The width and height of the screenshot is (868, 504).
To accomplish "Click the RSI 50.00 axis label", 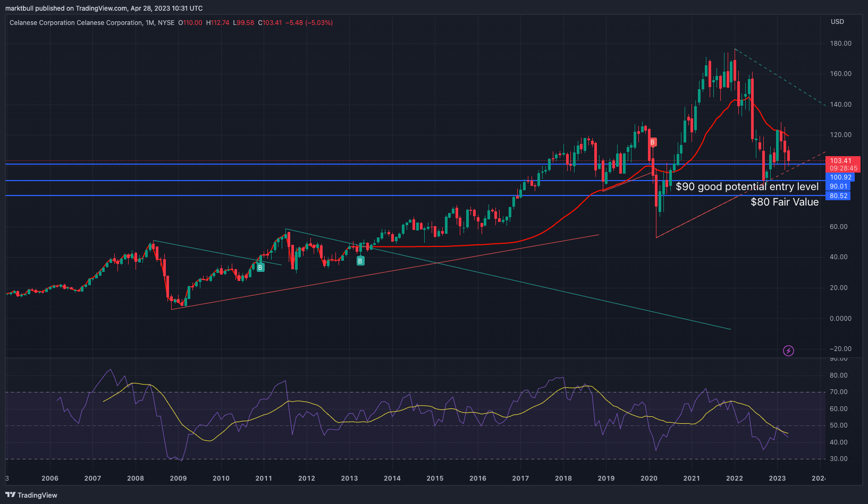I will (x=839, y=425).
